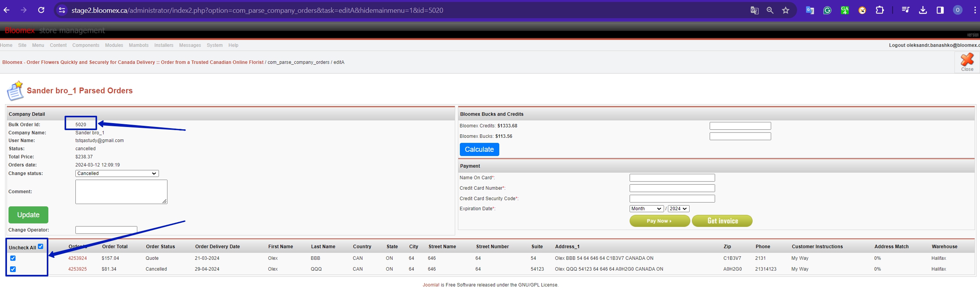Viewport: 980px width, 290px height.
Task: Open the Menu menu item
Action: pyautogui.click(x=38, y=45)
